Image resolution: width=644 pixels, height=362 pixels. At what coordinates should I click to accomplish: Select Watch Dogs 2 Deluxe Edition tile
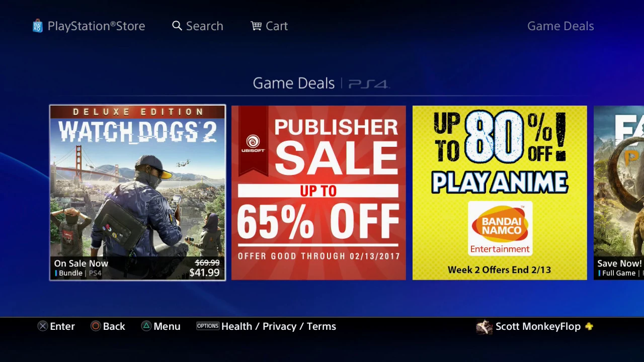[137, 193]
